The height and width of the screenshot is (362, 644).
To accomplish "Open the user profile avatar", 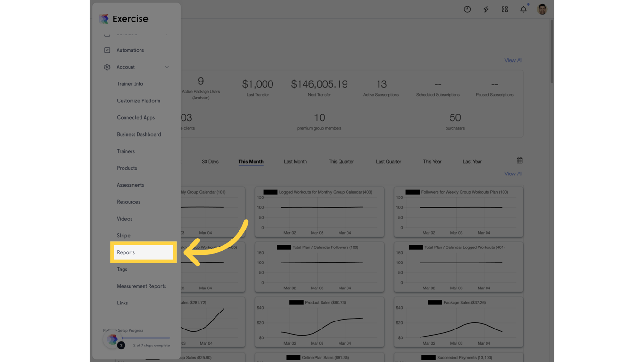I will click(x=542, y=9).
